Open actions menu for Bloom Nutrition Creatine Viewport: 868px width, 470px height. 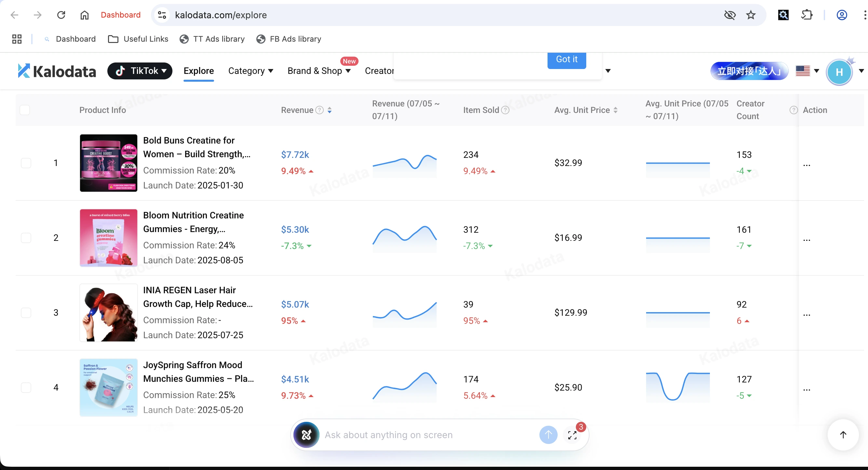pyautogui.click(x=807, y=240)
